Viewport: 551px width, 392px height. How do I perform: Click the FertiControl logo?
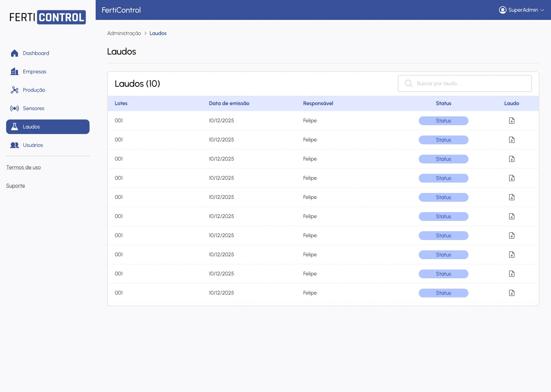point(47,17)
